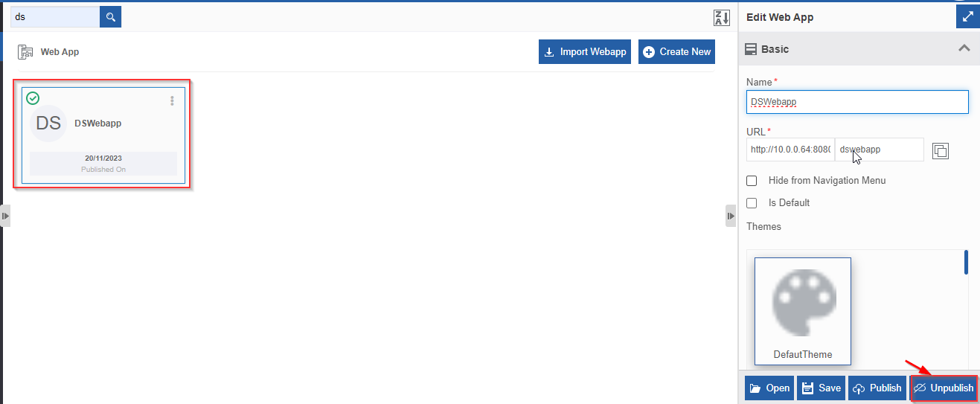Click the left panel collapse handle
The width and height of the screenshot is (980, 404).
pyautogui.click(x=5, y=216)
